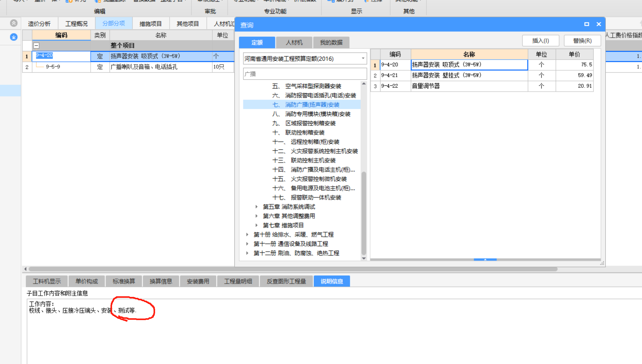This screenshot has height=364, width=642.
Task: Open the 造价分析 tab
Action: click(x=39, y=24)
